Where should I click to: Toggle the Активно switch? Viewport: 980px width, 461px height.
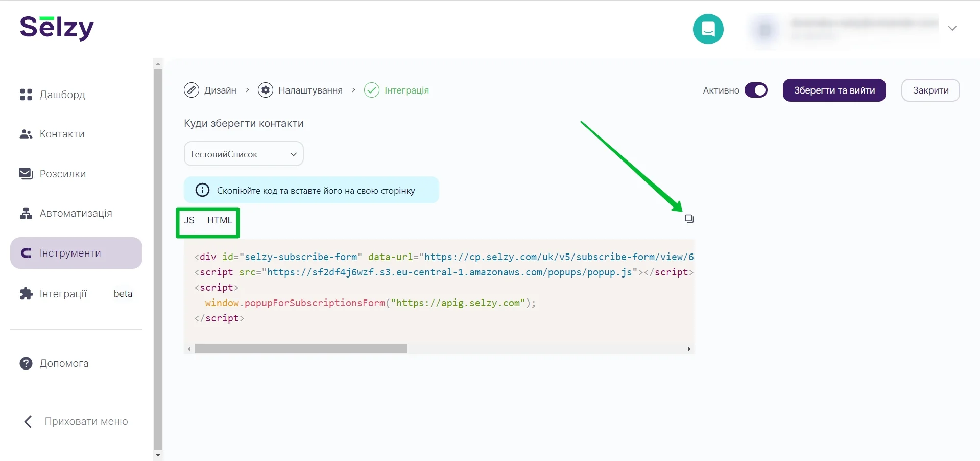pos(756,90)
